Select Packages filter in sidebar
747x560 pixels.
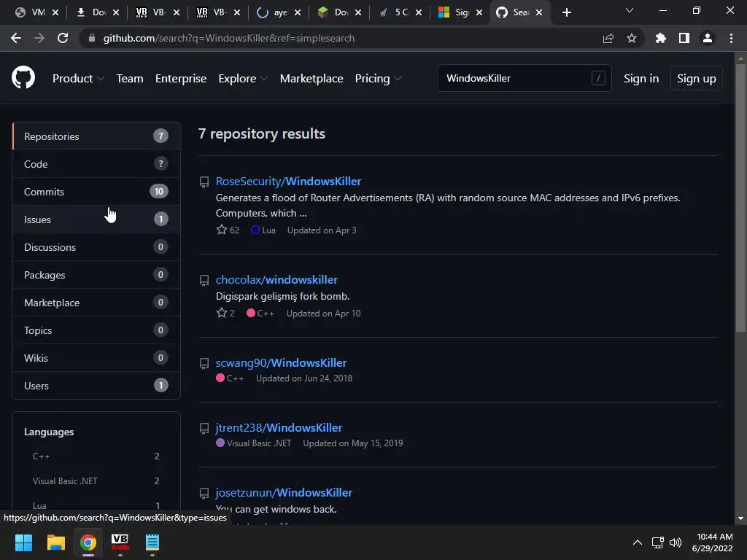pyautogui.click(x=96, y=275)
